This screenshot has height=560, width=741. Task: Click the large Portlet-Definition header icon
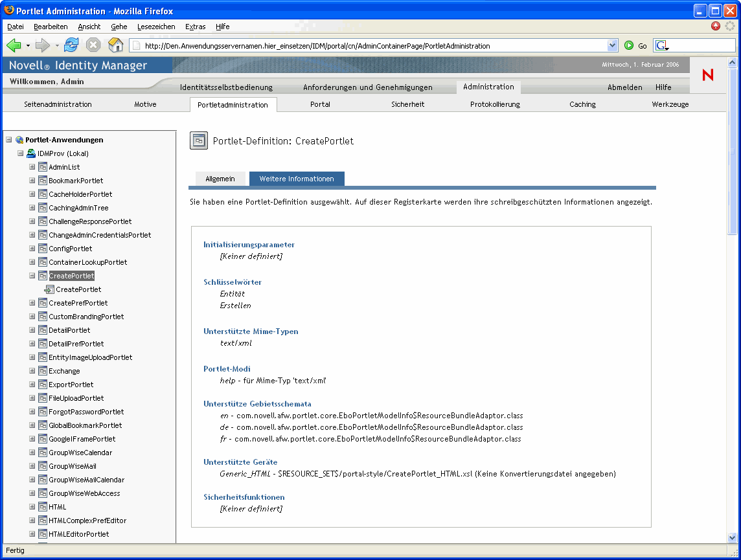198,140
